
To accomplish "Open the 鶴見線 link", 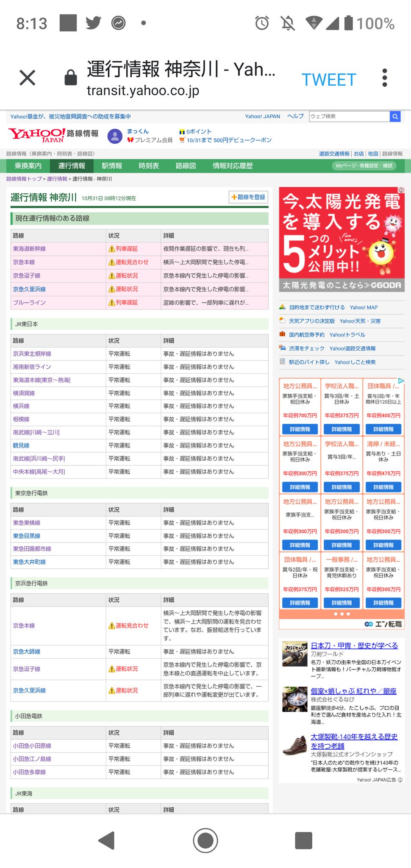I will click(x=21, y=445).
